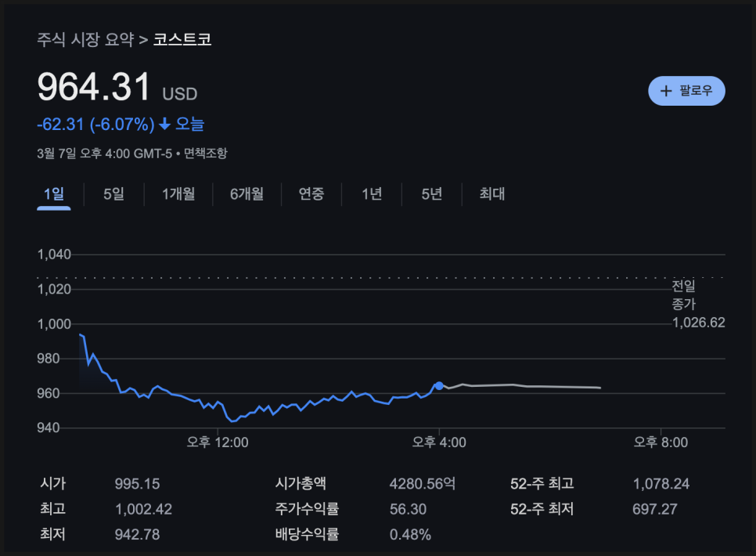The height and width of the screenshot is (556, 756).
Task: Click the 전일 종가 1,026.62 label
Action: (x=698, y=304)
